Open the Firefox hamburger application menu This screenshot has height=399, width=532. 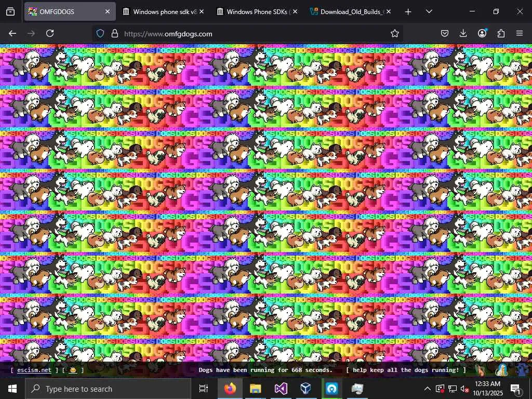coord(520,33)
